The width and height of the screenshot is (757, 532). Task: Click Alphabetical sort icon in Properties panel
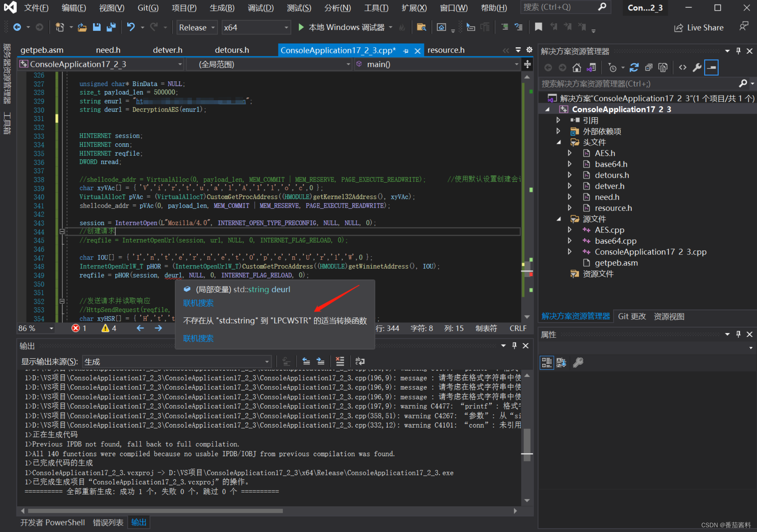pos(561,362)
